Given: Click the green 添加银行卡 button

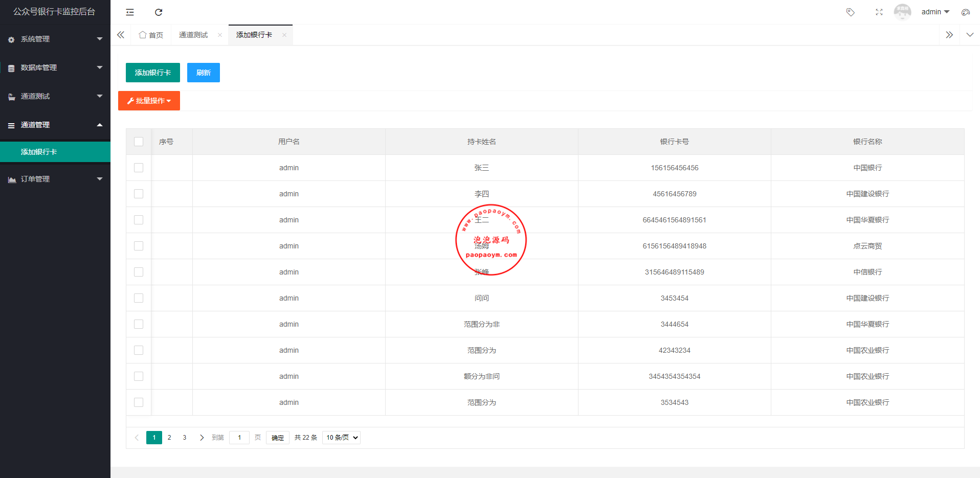Looking at the screenshot, I should click(x=152, y=73).
